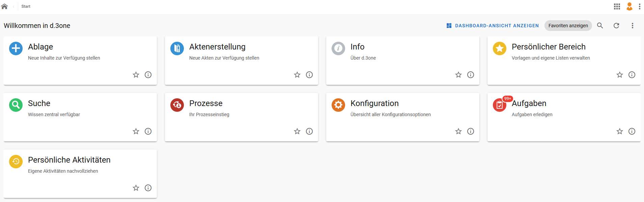Screen dimensions: 644x202
Task: Open the user profile icon
Action: pyautogui.click(x=629, y=6)
